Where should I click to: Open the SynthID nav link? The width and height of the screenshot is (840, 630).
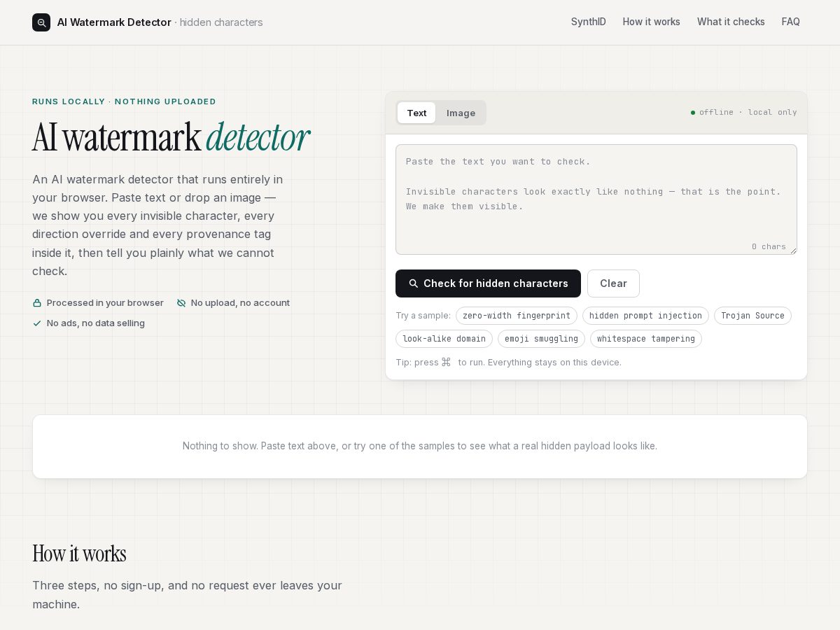point(589,22)
